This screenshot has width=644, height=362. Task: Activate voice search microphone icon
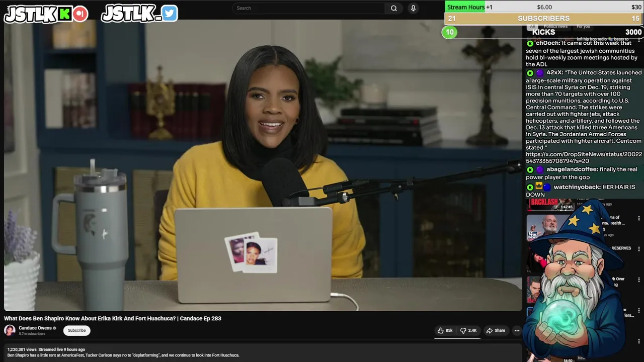tap(413, 8)
